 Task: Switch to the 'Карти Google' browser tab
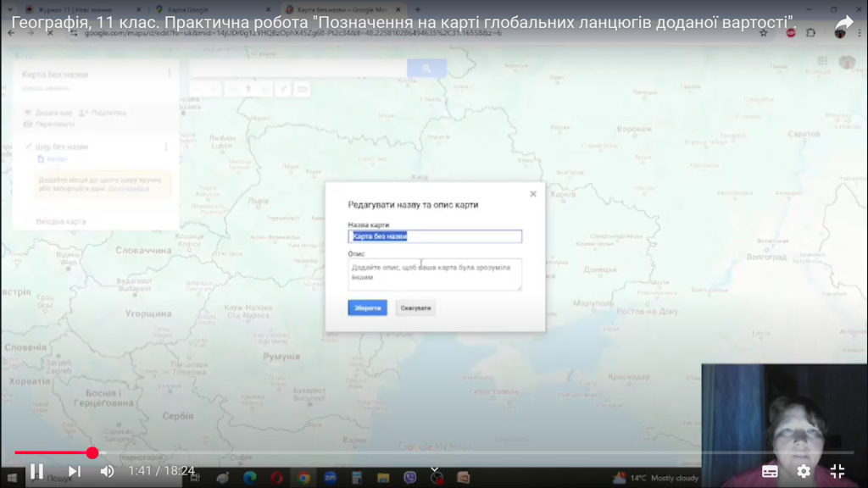pos(212,9)
